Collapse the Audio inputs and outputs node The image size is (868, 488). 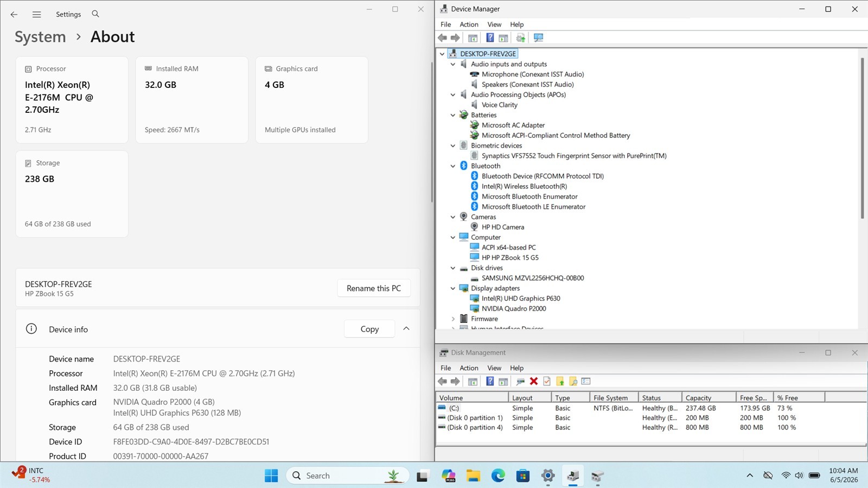pos(453,64)
